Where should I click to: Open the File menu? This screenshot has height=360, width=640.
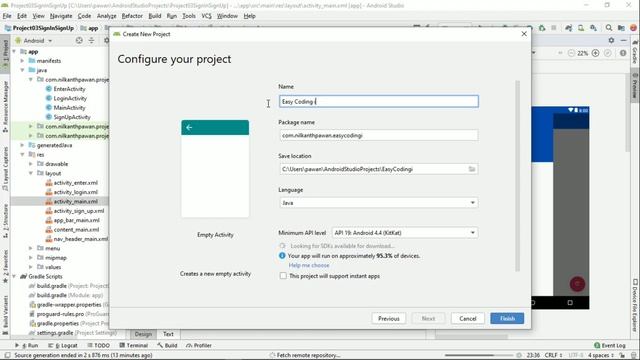7,16
